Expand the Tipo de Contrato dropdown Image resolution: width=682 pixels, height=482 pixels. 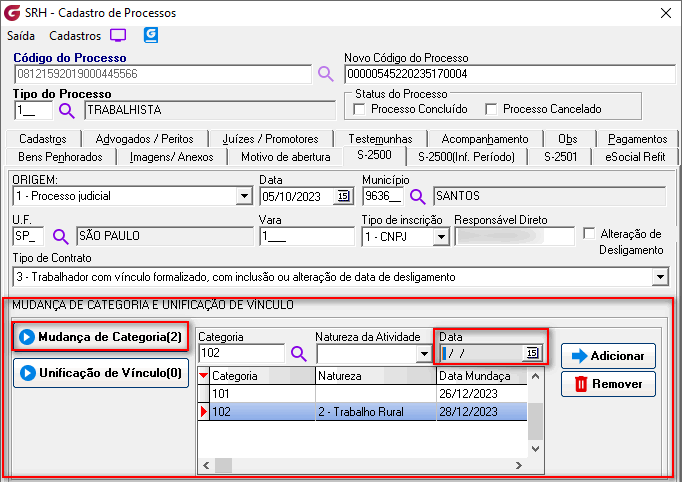pos(659,277)
